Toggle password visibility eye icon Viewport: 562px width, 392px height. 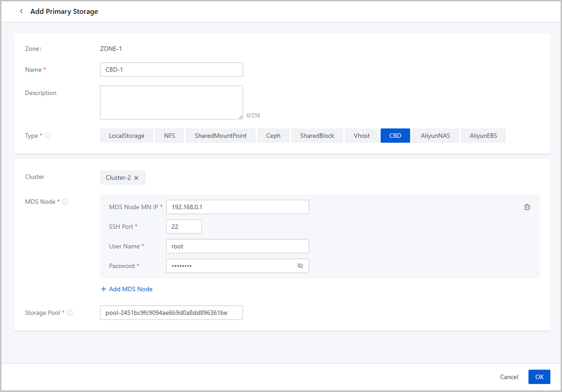(x=300, y=266)
